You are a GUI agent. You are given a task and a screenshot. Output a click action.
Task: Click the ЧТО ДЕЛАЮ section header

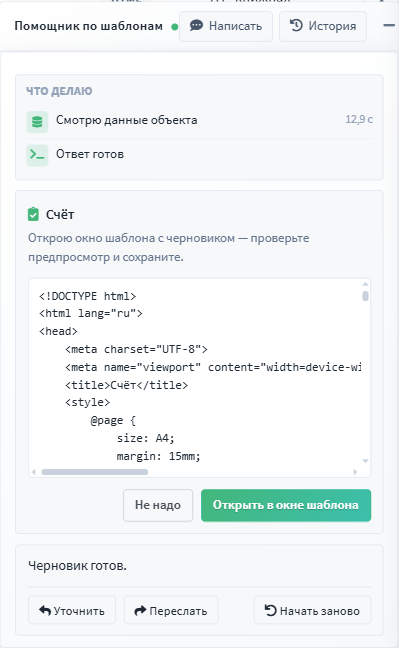59,91
